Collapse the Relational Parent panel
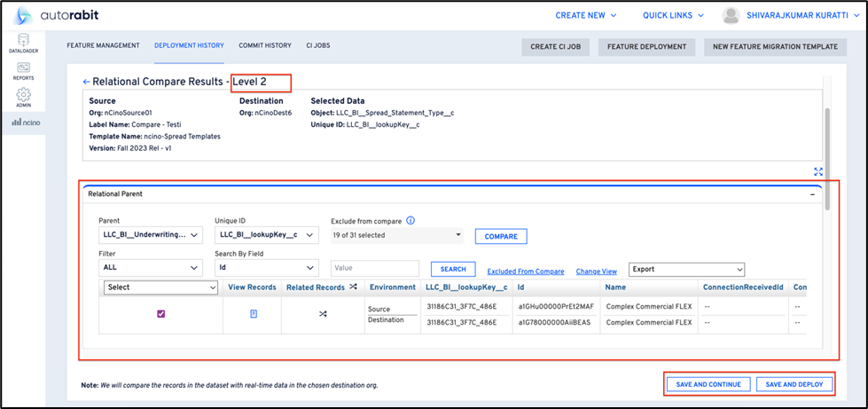868x409 pixels. click(812, 193)
